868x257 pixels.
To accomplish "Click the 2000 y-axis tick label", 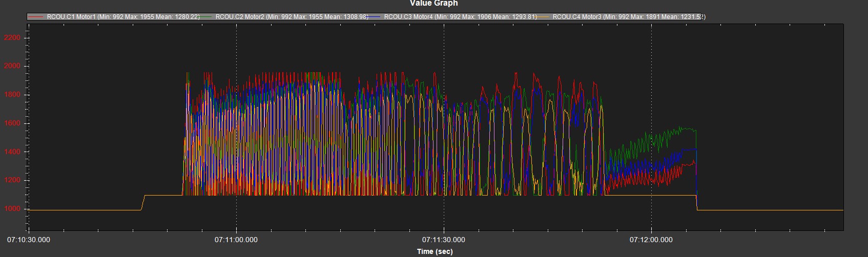I will [12, 67].
